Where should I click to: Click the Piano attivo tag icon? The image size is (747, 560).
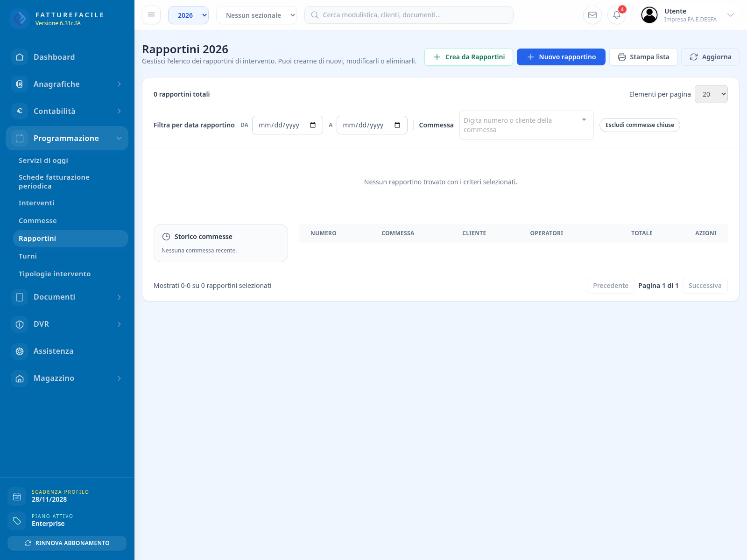pyautogui.click(x=17, y=521)
